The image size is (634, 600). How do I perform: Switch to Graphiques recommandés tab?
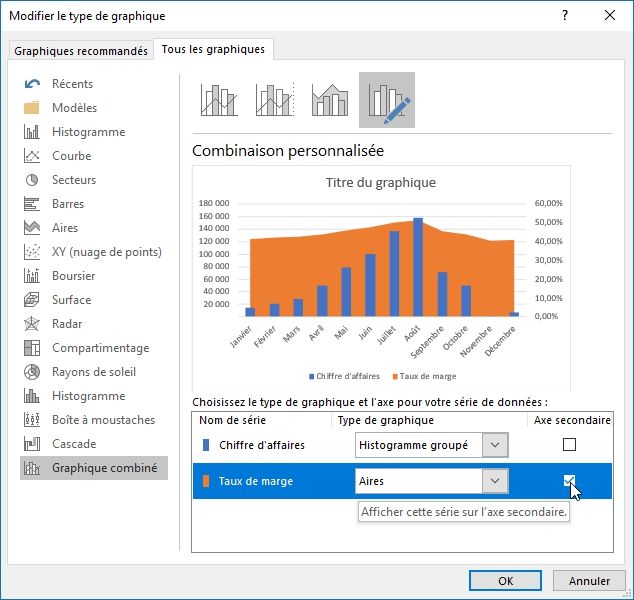80,51
